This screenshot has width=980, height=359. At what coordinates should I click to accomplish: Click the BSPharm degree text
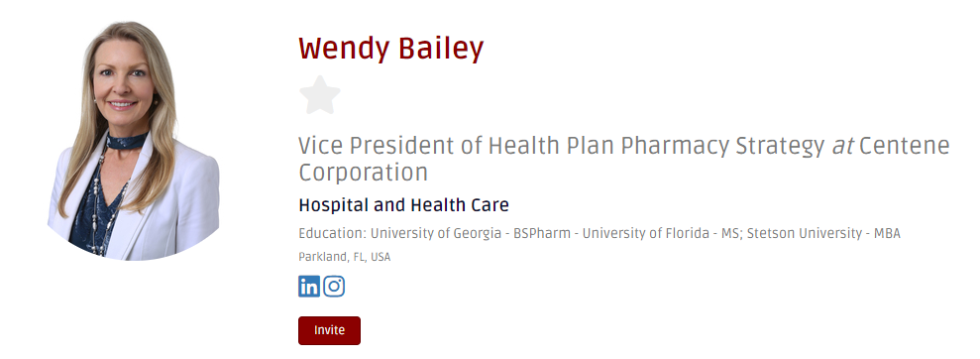(x=542, y=233)
